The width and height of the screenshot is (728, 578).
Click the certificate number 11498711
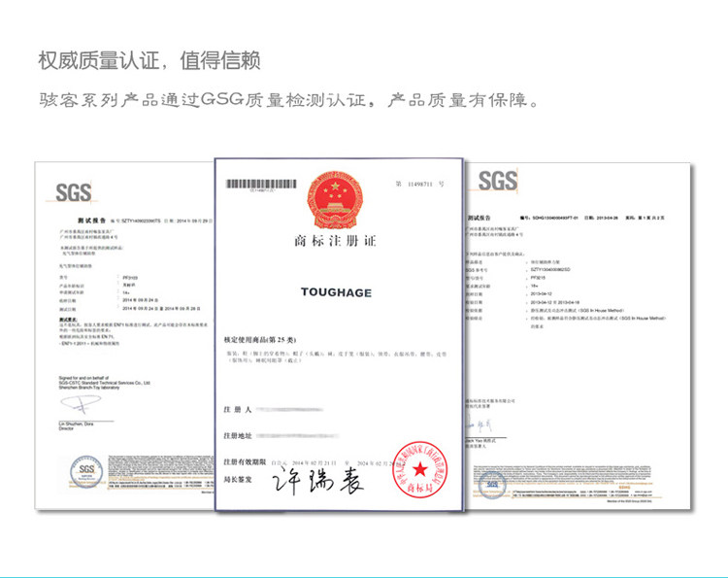(x=419, y=184)
